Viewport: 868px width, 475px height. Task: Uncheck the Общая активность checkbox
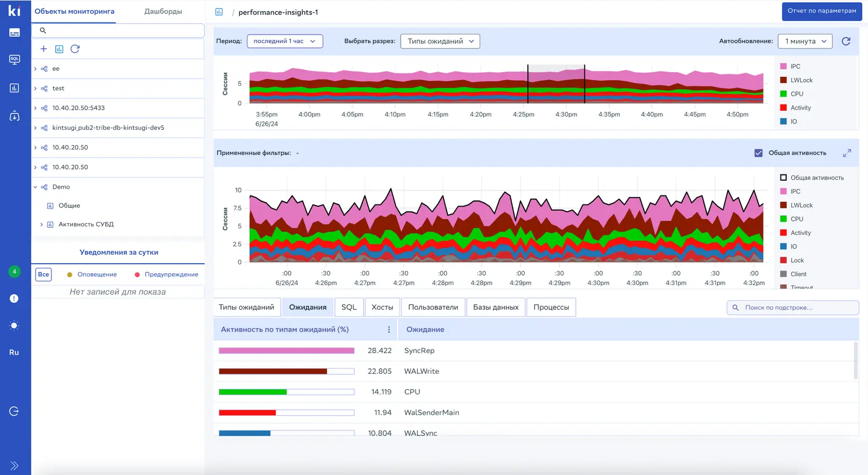(758, 153)
